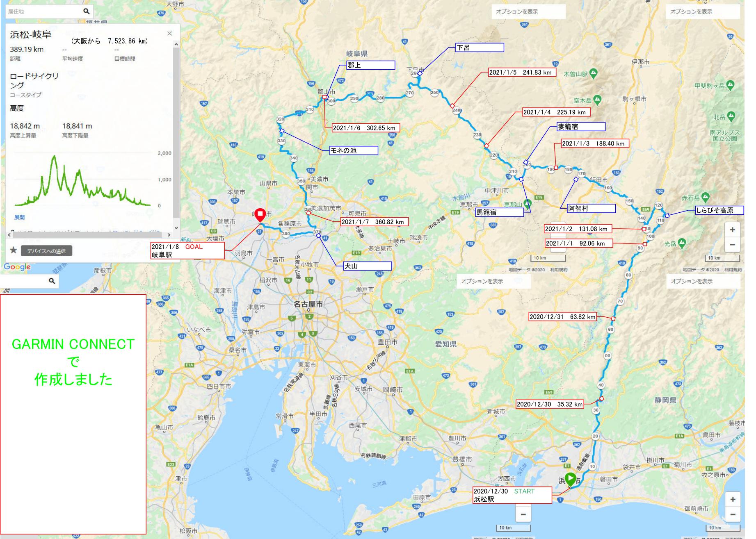Screen dimensions: 756x539
Task: Click the 光岳 mountain icon
Action: click(681, 243)
